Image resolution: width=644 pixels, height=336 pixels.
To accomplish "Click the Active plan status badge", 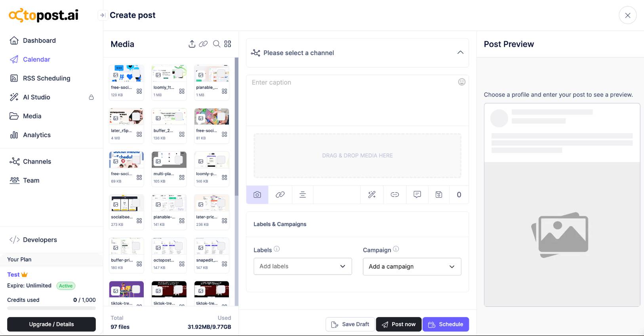I will (x=66, y=286).
